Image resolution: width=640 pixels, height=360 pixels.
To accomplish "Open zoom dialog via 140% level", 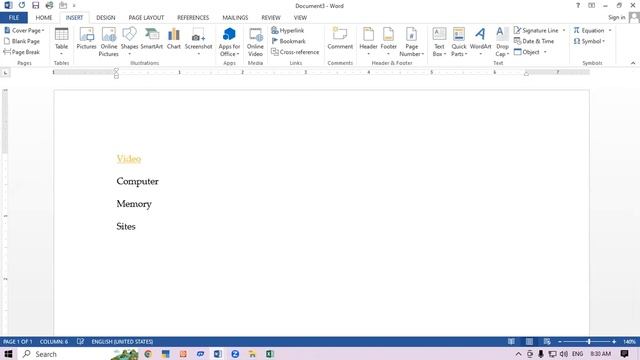I will tap(629, 342).
